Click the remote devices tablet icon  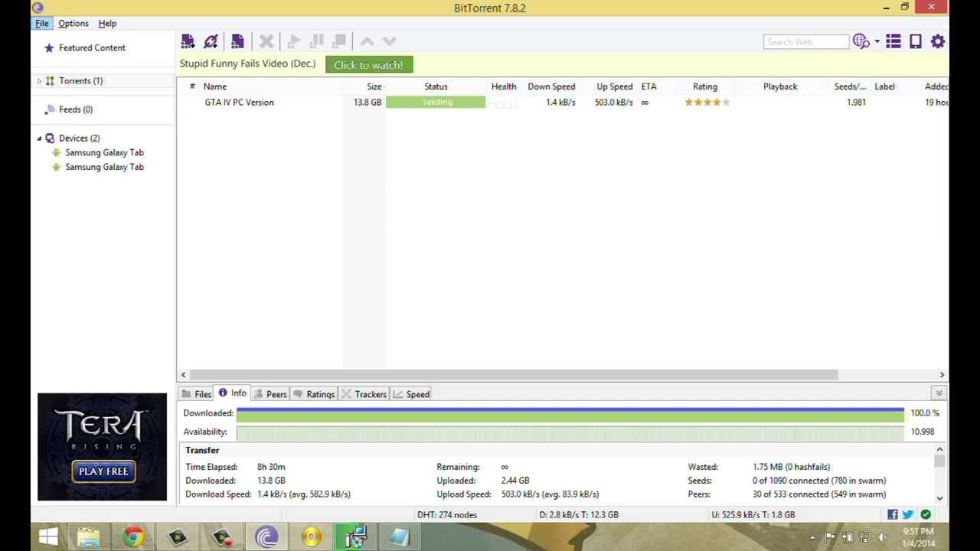click(x=916, y=41)
